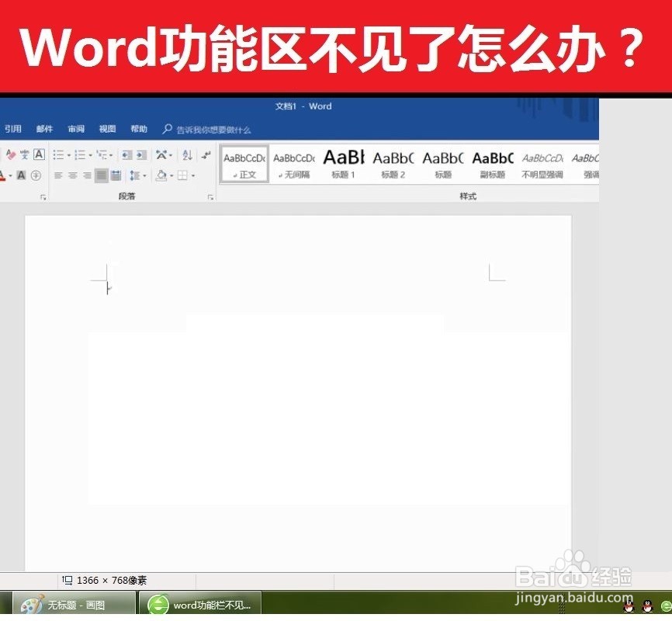The width and height of the screenshot is (672, 621).
Task: Switch to the 视图 (View) tab
Action: (x=107, y=129)
